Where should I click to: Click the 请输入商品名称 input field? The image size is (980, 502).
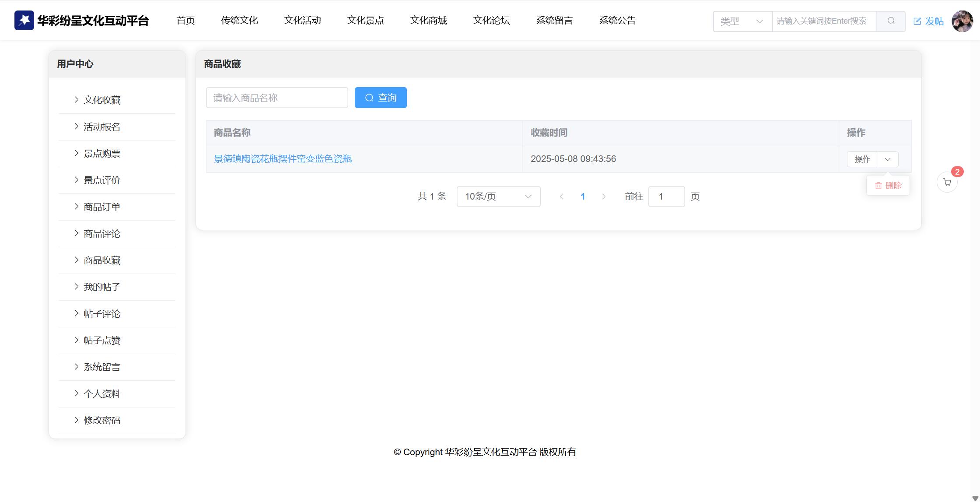(x=277, y=98)
